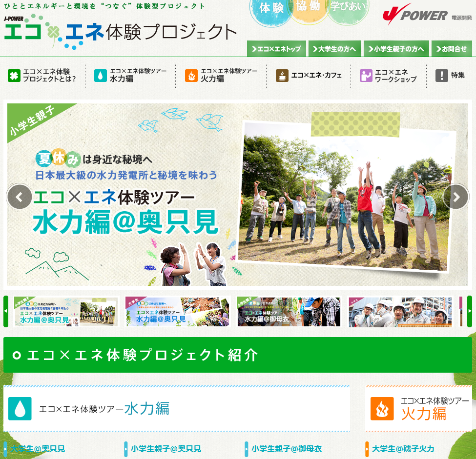Click the large teal water drop icon
This screenshot has width=476, height=459.
(20, 408)
